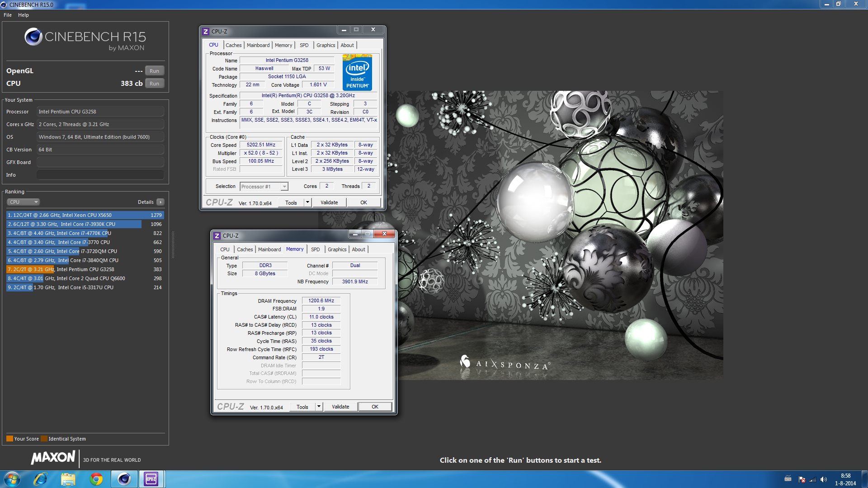Select the Graphics tab in upper CPU-Z
868x488 pixels.
coord(326,45)
